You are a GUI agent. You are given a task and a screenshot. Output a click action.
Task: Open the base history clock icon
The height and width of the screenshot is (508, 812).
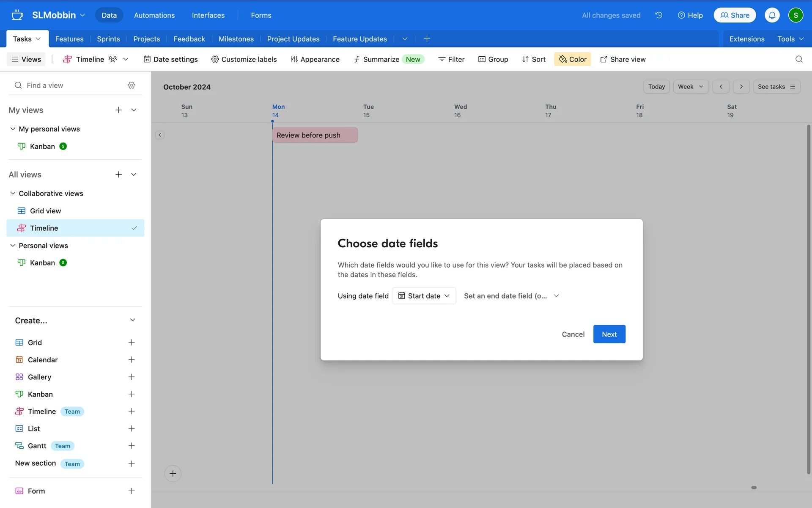658,15
